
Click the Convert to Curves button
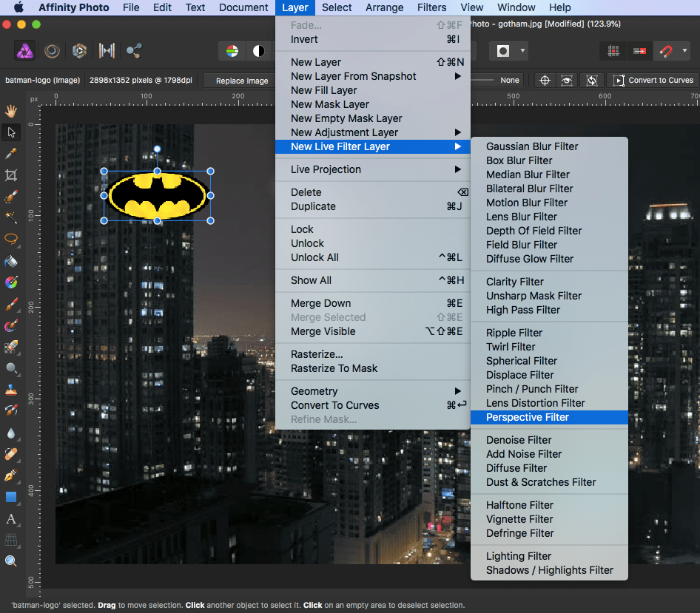[x=653, y=80]
